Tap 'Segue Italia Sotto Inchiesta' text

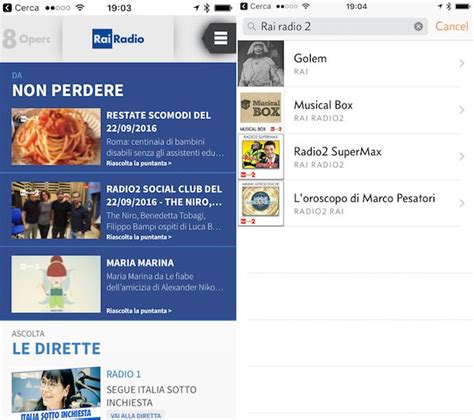pos(151,396)
